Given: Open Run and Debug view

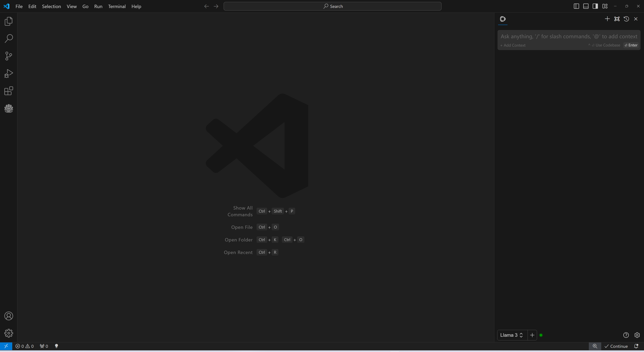Looking at the screenshot, I should coord(9,73).
